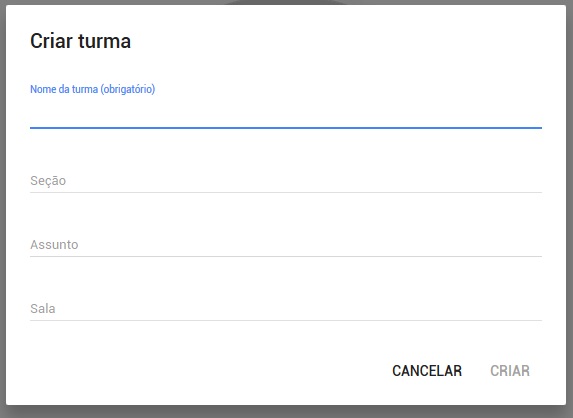Click the CANCELAR button
573x418 pixels.
coord(427,371)
